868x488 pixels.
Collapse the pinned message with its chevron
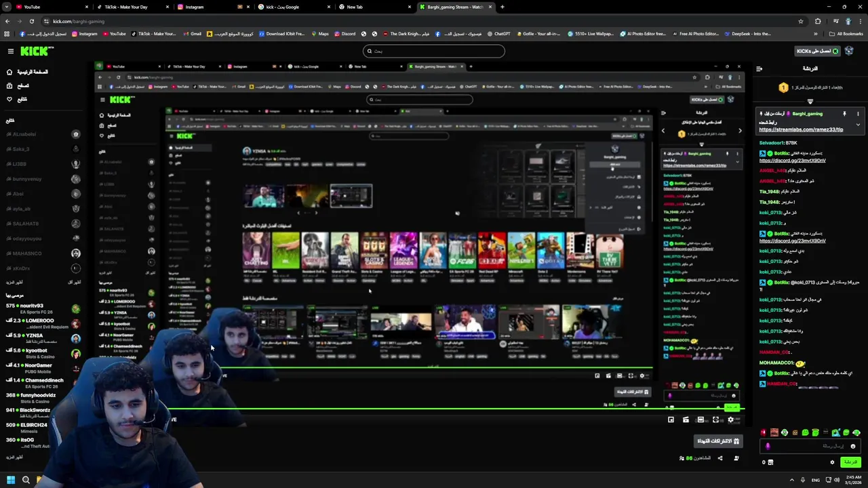[858, 125]
